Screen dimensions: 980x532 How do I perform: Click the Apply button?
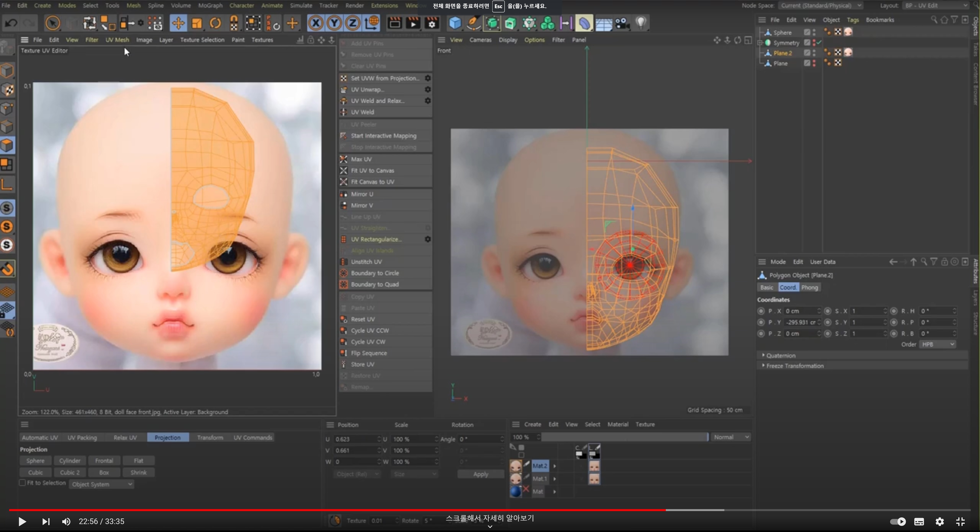tap(481, 474)
